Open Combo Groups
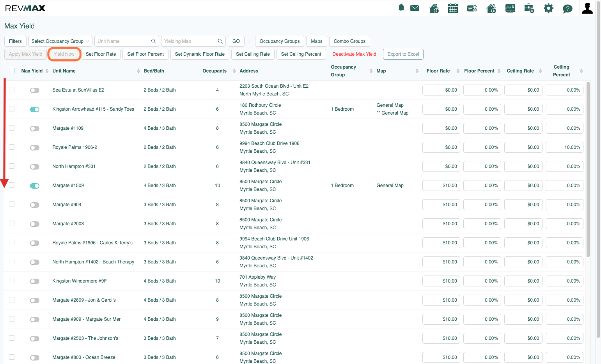 click(x=349, y=41)
